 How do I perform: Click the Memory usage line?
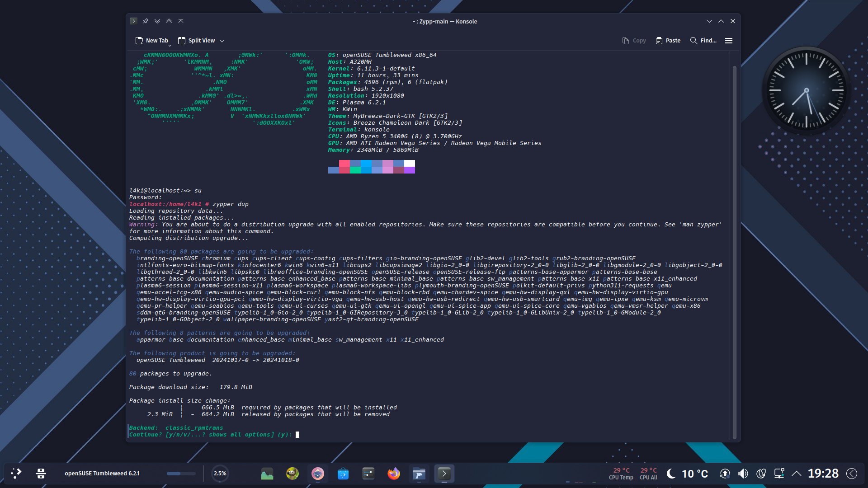tap(373, 150)
